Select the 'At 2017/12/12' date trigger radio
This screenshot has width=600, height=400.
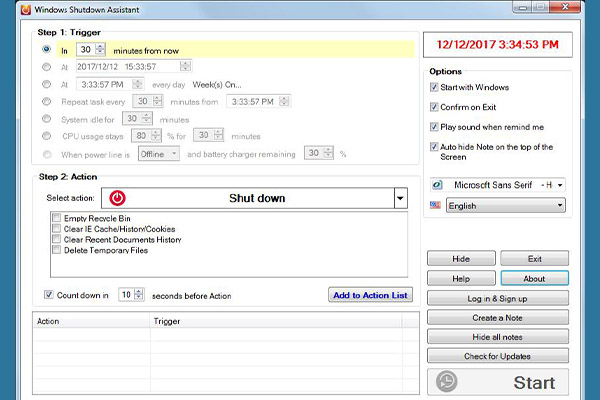(x=46, y=67)
